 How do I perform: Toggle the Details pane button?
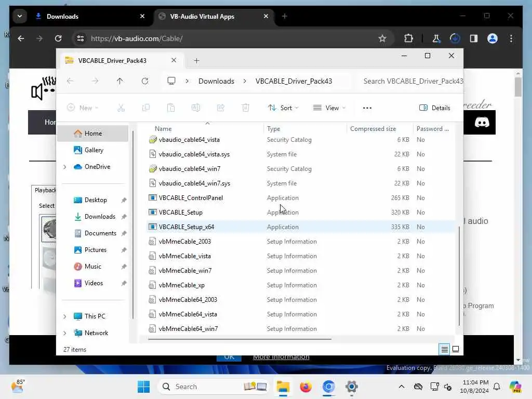click(435, 108)
